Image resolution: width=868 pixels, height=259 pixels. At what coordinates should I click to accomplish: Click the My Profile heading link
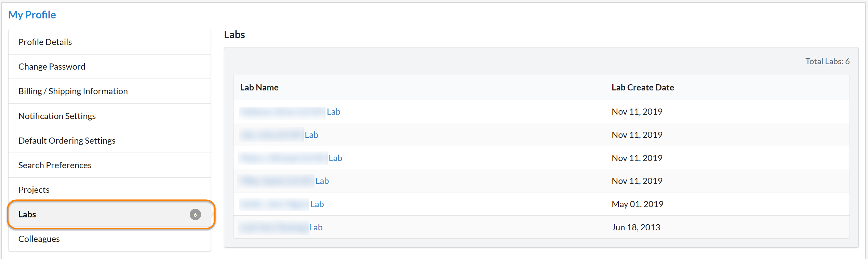click(32, 15)
